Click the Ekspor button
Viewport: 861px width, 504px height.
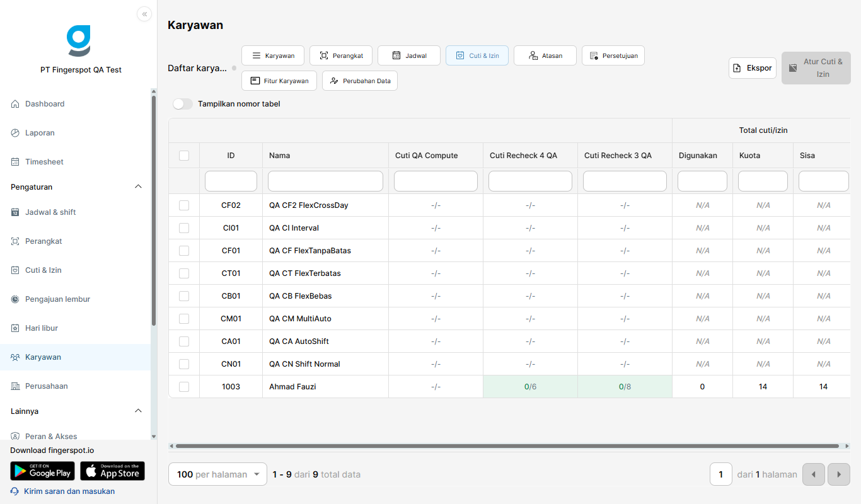click(x=753, y=68)
